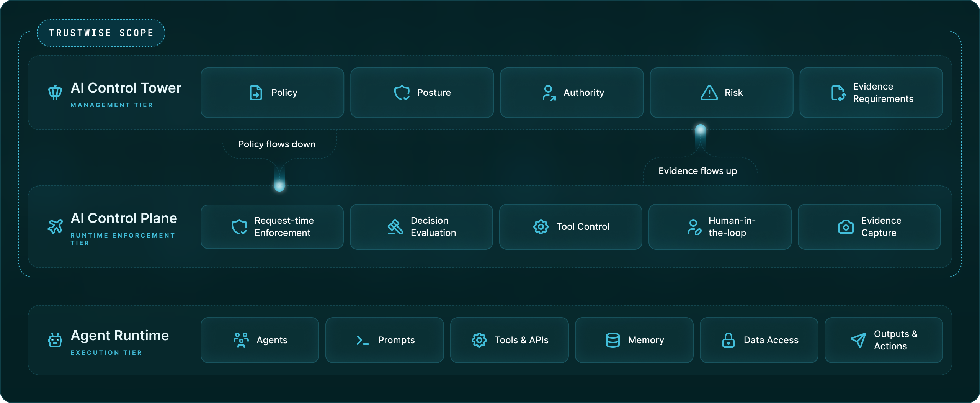Select the Posture card label
This screenshot has width=980, height=403.
tap(434, 93)
